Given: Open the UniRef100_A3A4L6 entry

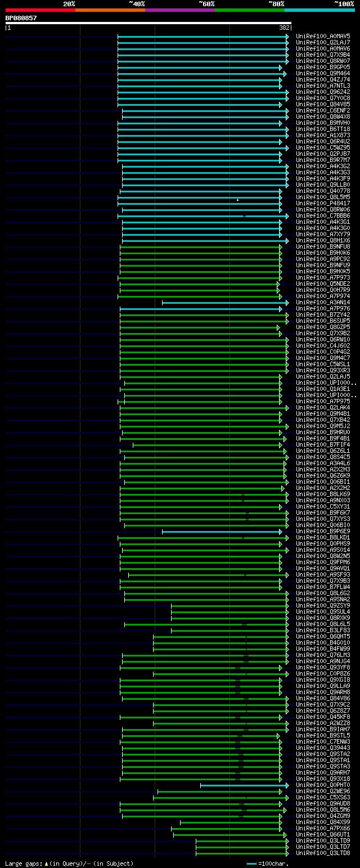Looking at the screenshot, I should 323,463.
